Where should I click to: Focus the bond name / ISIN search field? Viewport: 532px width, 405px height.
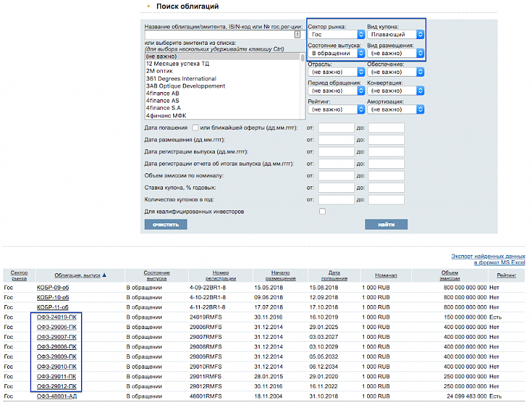[223, 34]
